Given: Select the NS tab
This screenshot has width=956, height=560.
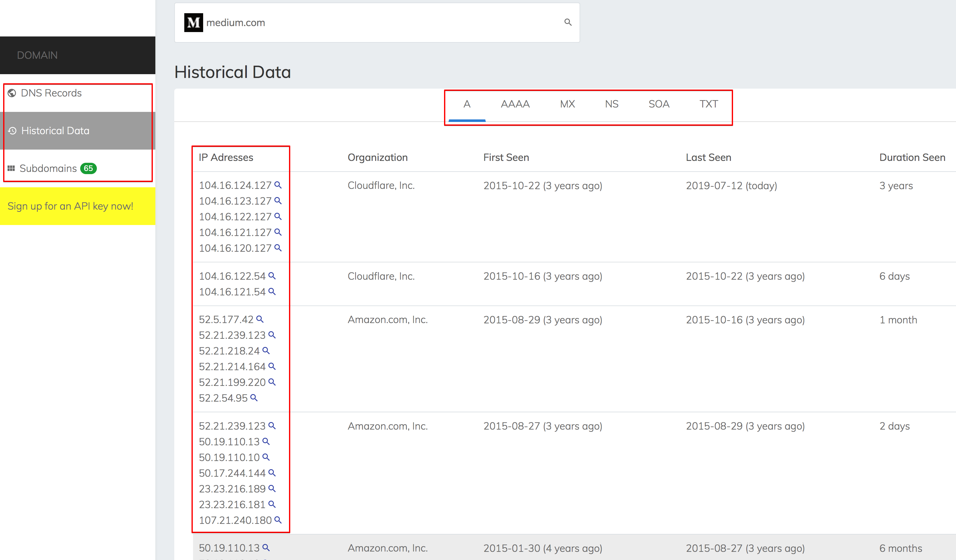Looking at the screenshot, I should pos(612,104).
